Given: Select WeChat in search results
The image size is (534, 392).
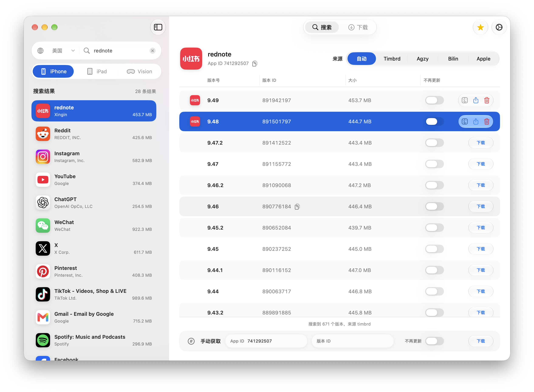Looking at the screenshot, I should (94, 226).
